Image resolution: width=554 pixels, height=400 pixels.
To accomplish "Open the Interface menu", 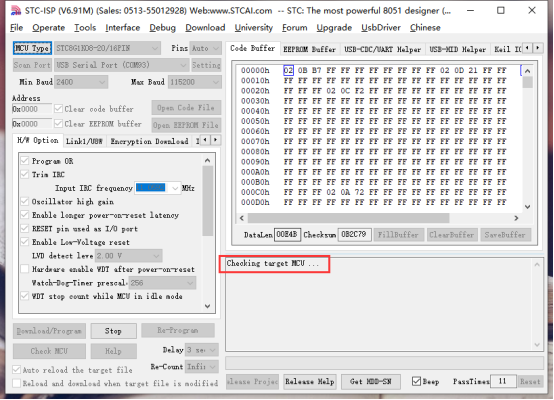I will coord(122,28).
